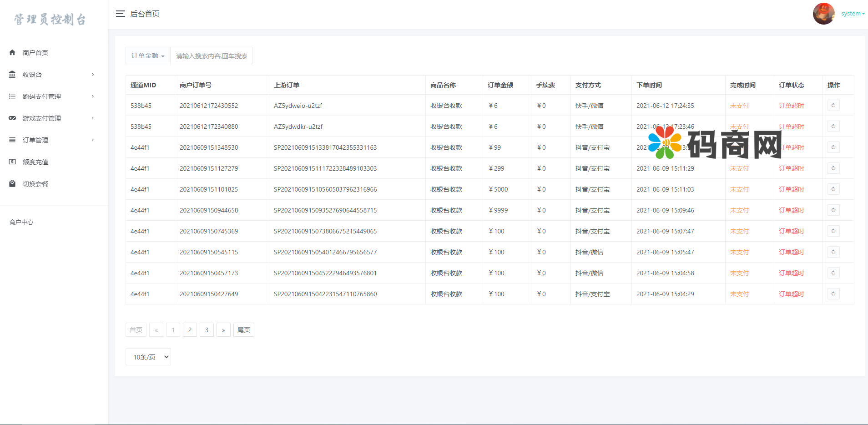Open the system user dropdown
The image size is (868, 425).
tap(853, 14)
